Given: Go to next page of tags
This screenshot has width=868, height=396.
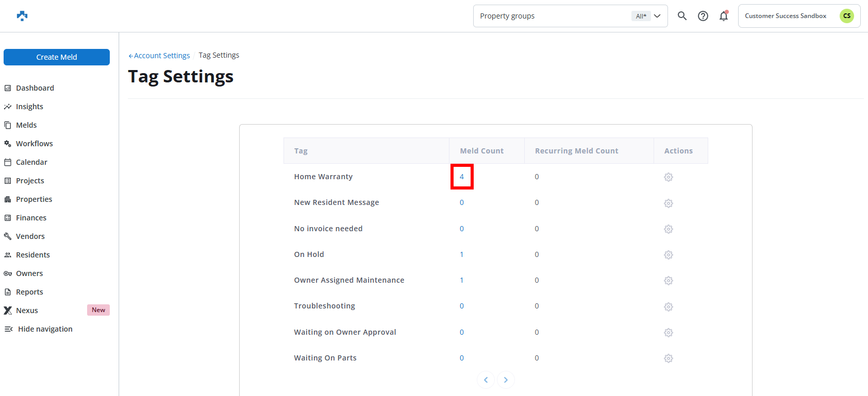Looking at the screenshot, I should 506,380.
